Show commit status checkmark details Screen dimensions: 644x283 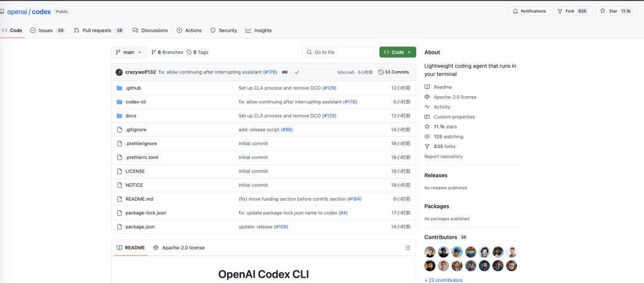[x=297, y=72]
